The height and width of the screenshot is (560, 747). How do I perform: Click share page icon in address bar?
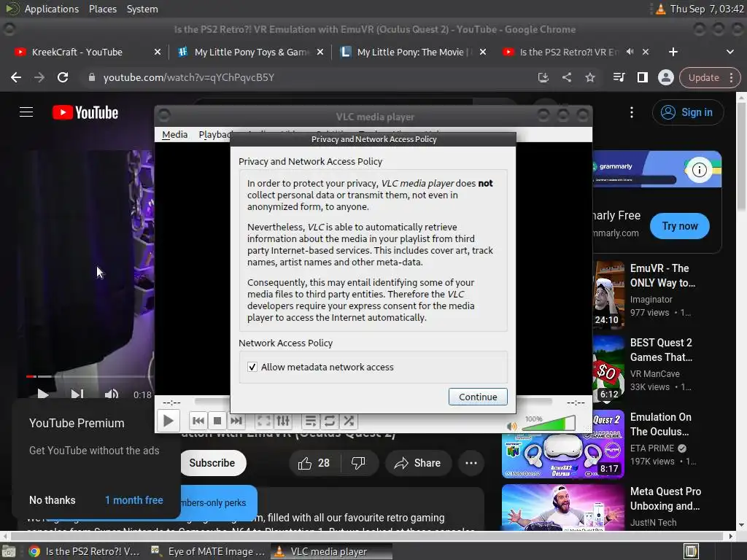click(x=566, y=77)
